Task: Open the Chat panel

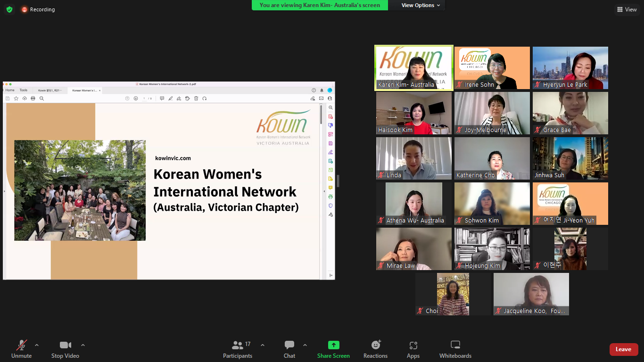Action: [x=289, y=349]
